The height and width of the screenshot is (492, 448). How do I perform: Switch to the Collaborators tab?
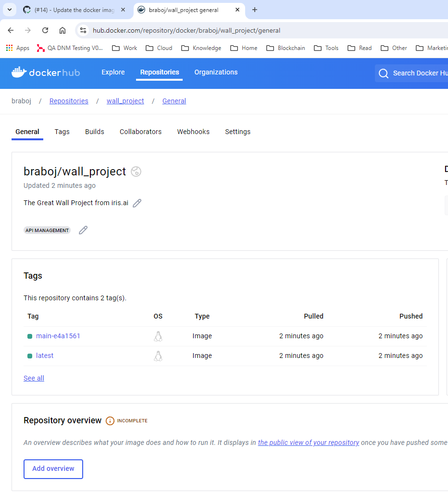point(140,132)
